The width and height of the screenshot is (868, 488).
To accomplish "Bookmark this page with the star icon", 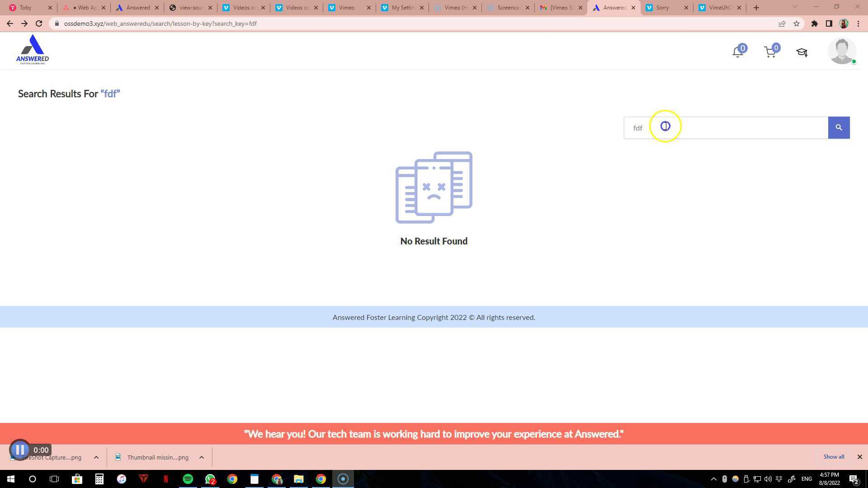I will coord(797,23).
